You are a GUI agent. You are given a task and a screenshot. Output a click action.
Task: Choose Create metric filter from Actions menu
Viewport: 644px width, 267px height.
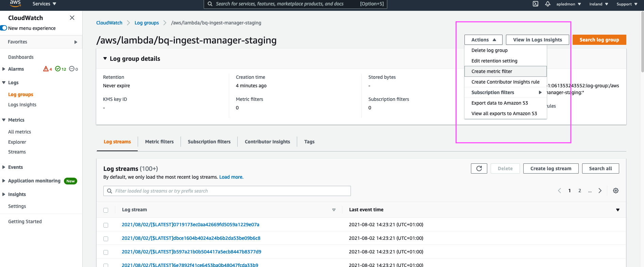click(492, 71)
